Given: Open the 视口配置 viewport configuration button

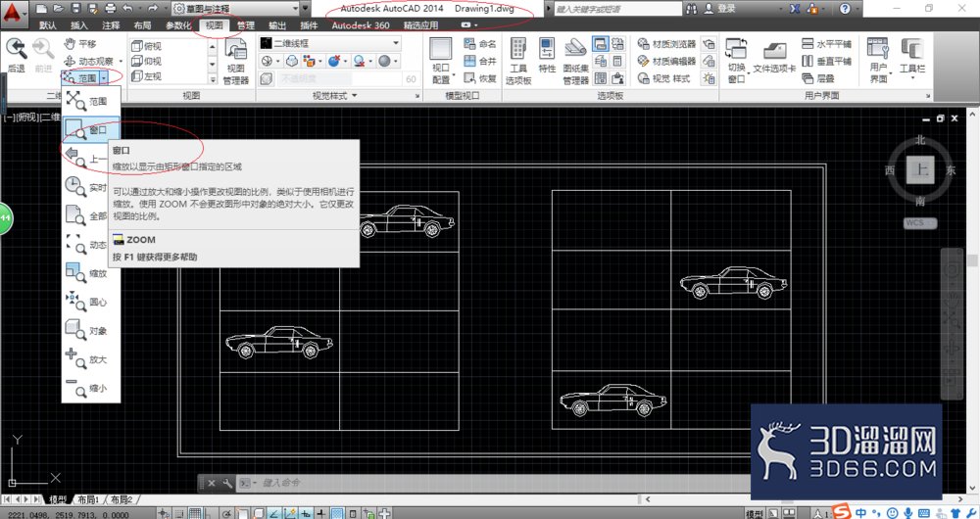Looking at the screenshot, I should click(441, 60).
